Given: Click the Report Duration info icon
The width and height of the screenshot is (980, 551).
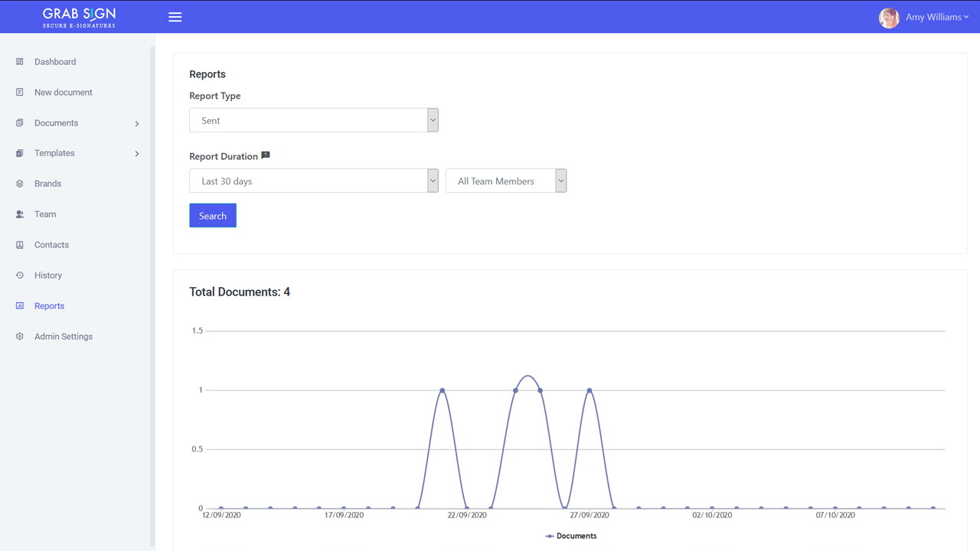Looking at the screenshot, I should [x=266, y=155].
